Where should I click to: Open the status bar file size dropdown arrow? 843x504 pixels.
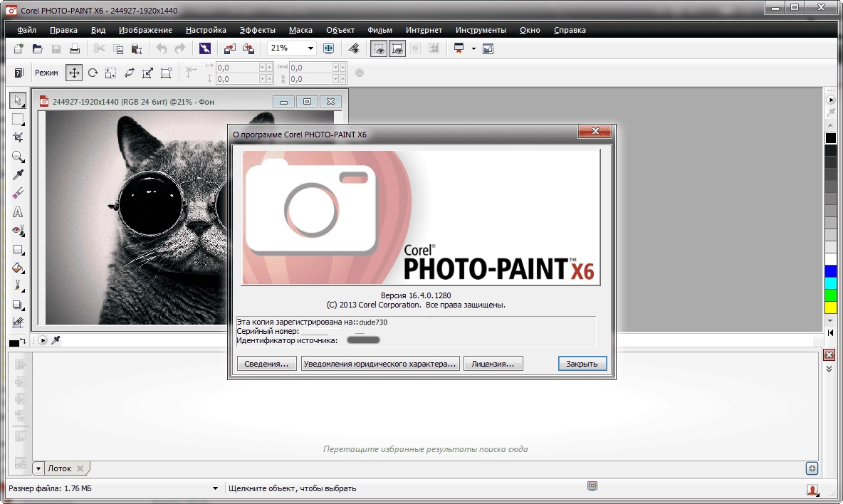coord(215,488)
